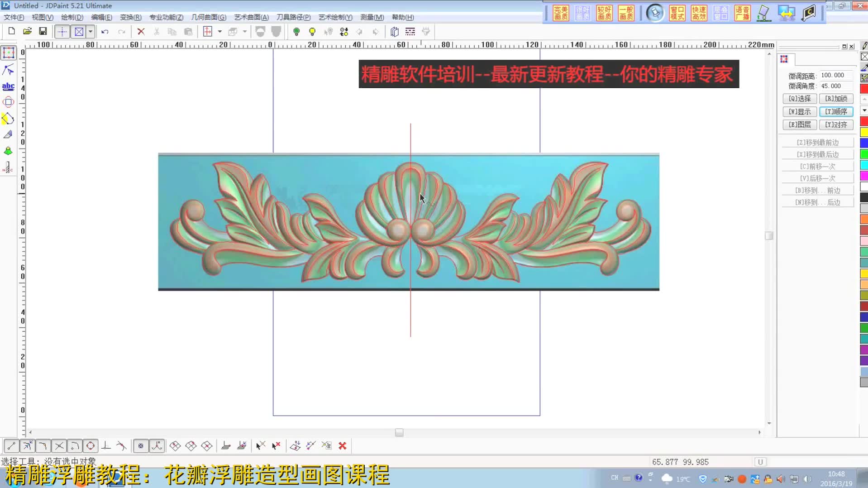
Task: Select the text tool (abc) in left toolbar
Action: 8,86
